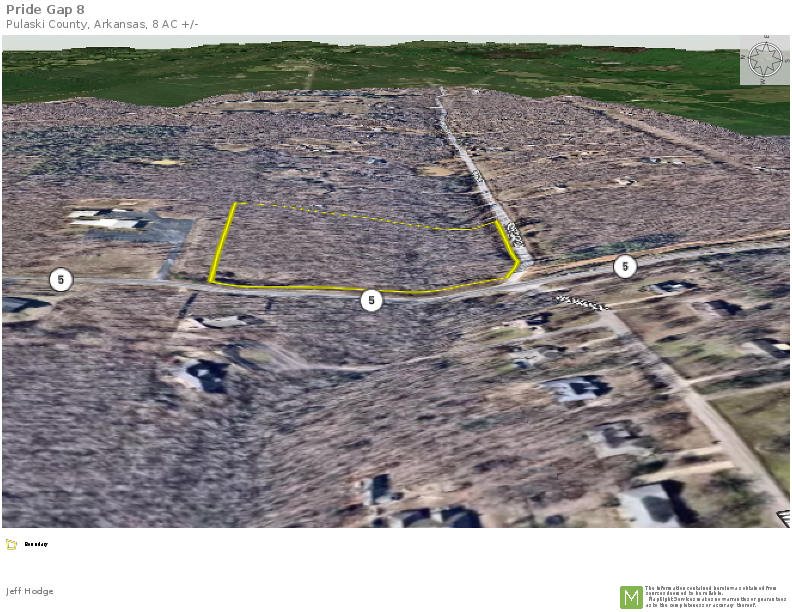
Task: Click the compass rose icon
Action: click(764, 60)
